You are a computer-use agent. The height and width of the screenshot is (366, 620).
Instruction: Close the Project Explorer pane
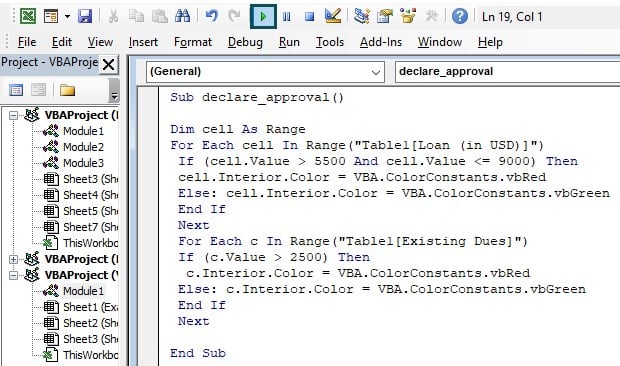click(108, 64)
